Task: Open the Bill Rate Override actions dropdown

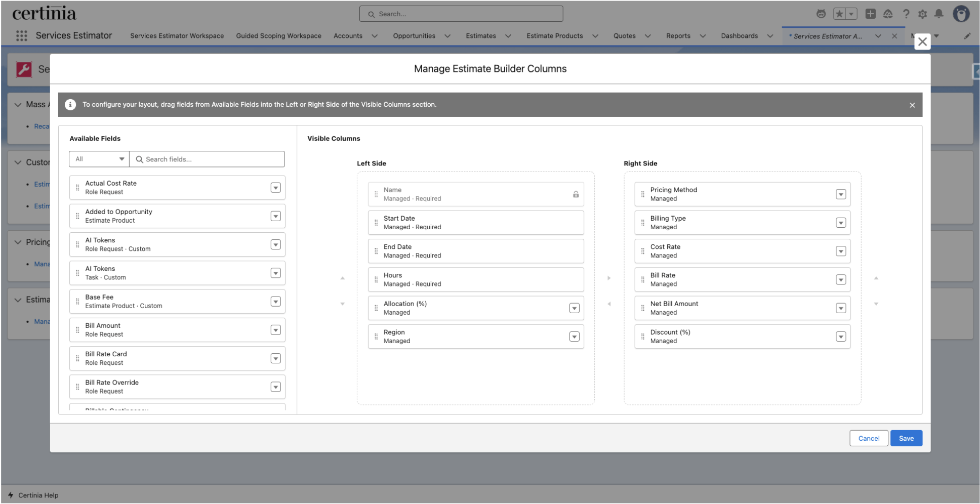Action: pos(275,387)
